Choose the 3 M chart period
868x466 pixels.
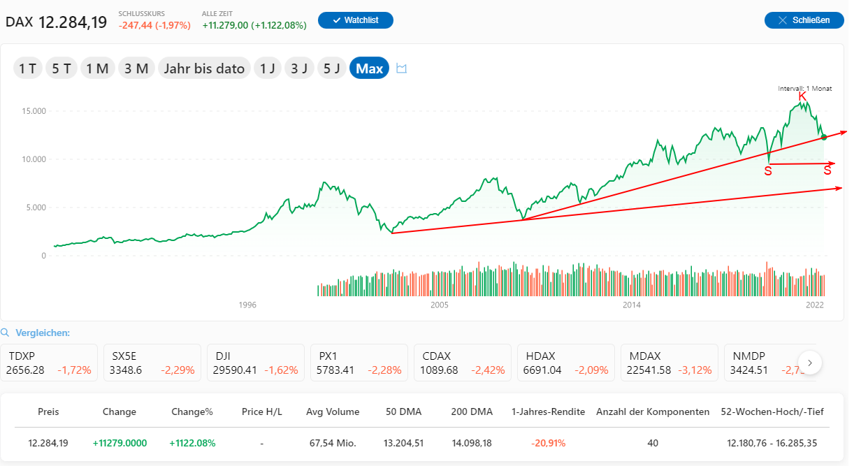136,68
